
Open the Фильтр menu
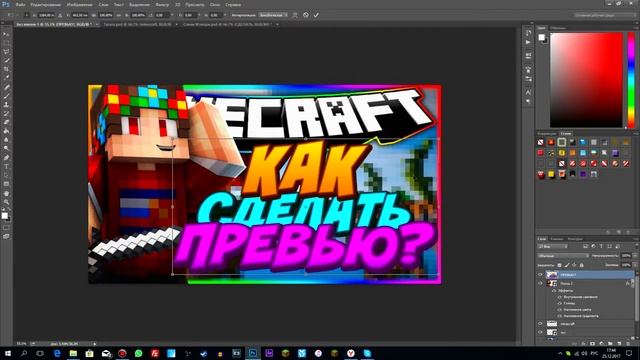[162, 4]
